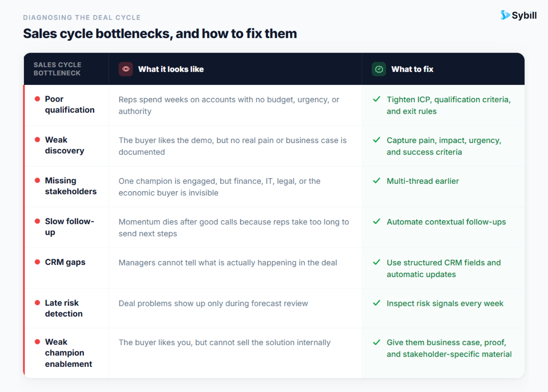Viewport: 548px width, 392px height.
Task: Click the 'Multi-thread earlier' fix text
Action: (x=423, y=181)
